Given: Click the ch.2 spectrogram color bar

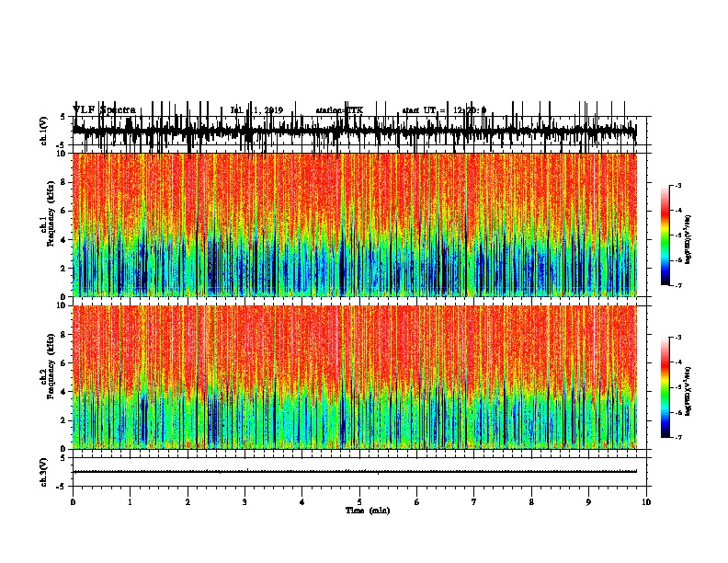Looking at the screenshot, I should 665,387.
